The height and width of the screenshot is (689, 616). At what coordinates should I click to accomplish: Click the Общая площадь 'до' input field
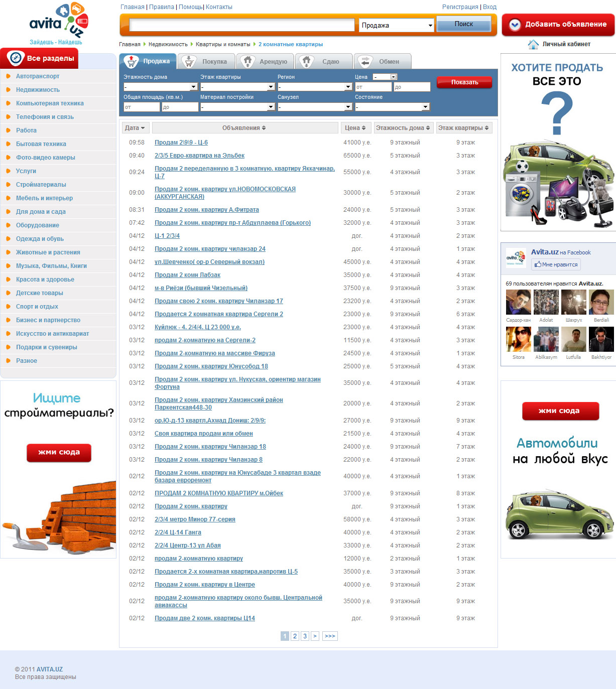click(x=180, y=107)
